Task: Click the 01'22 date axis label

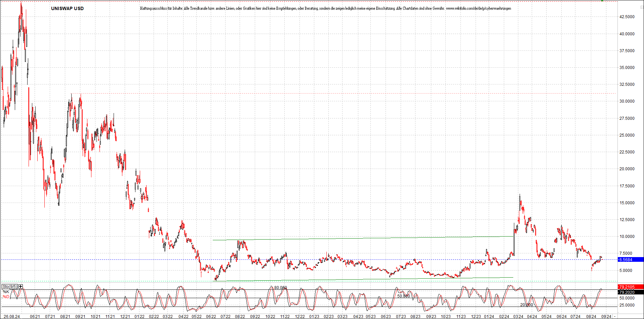Action: point(139,317)
